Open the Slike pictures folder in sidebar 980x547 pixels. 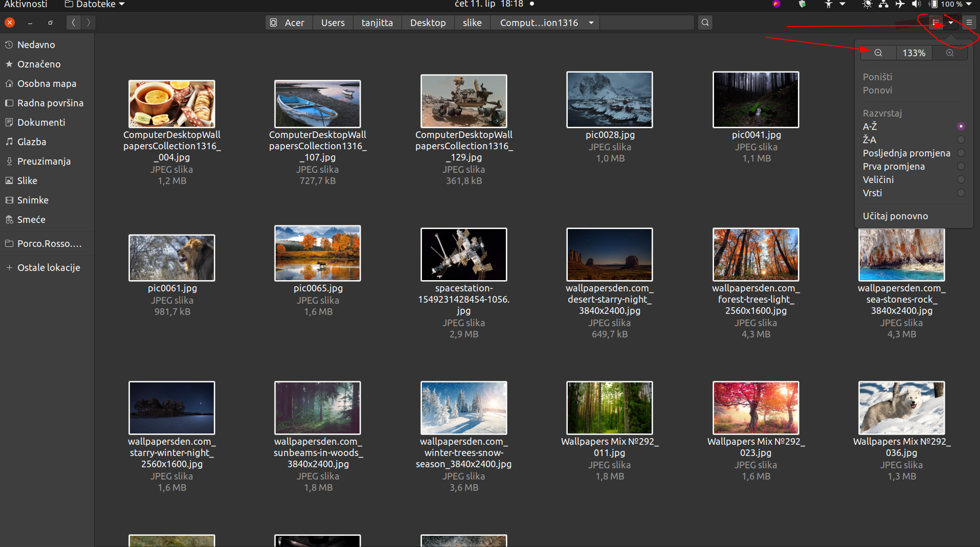tap(47, 180)
